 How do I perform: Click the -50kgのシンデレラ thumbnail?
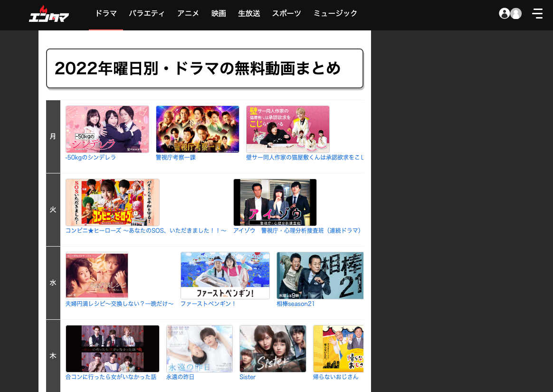(107, 129)
